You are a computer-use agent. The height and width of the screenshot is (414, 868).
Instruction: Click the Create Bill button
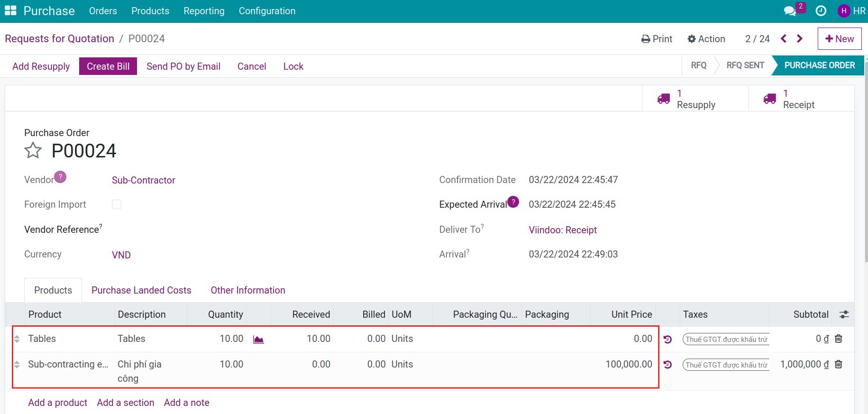[108, 66]
